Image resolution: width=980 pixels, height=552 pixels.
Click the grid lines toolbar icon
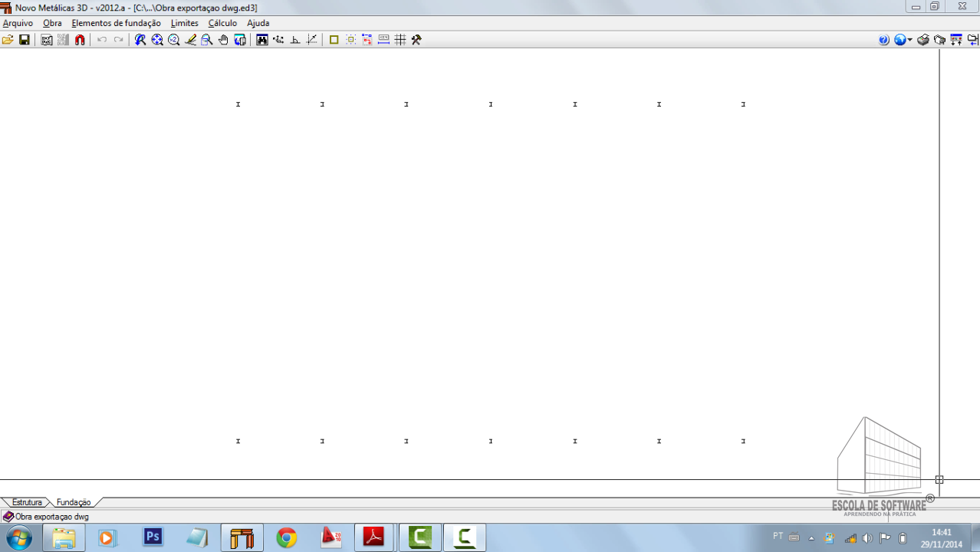coord(400,40)
